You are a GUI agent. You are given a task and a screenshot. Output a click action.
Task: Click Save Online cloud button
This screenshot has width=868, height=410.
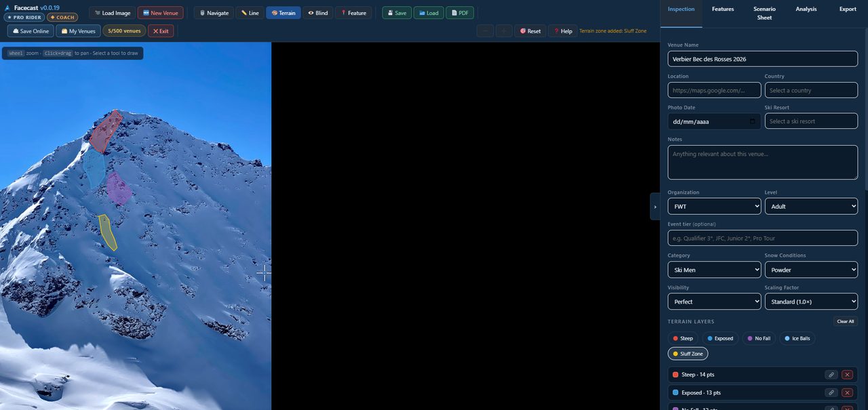tap(31, 31)
